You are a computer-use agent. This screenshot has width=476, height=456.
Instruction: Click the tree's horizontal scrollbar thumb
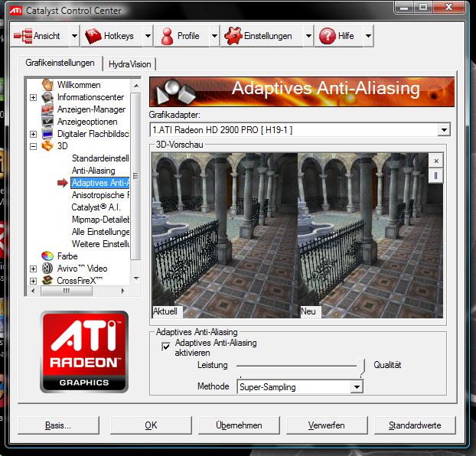[x=67, y=291]
